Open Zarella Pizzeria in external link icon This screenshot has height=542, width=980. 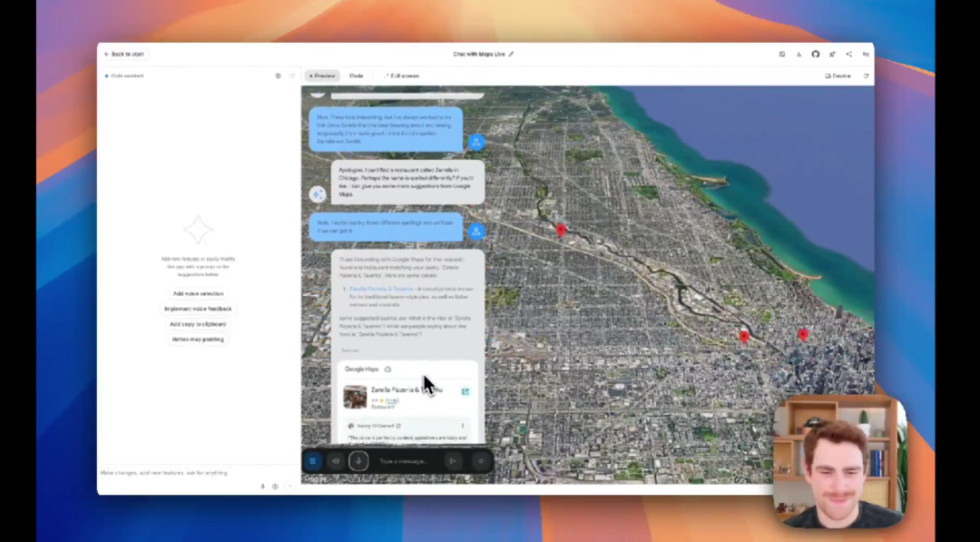465,392
